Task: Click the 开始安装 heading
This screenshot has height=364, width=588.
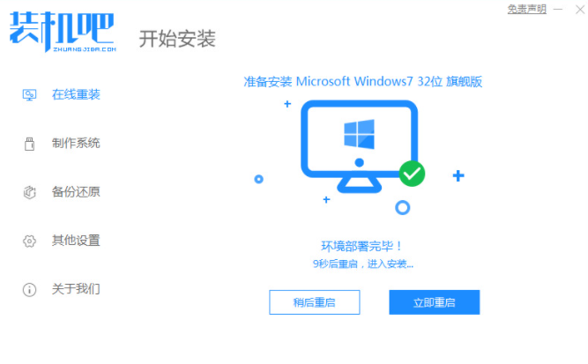Action: [177, 39]
